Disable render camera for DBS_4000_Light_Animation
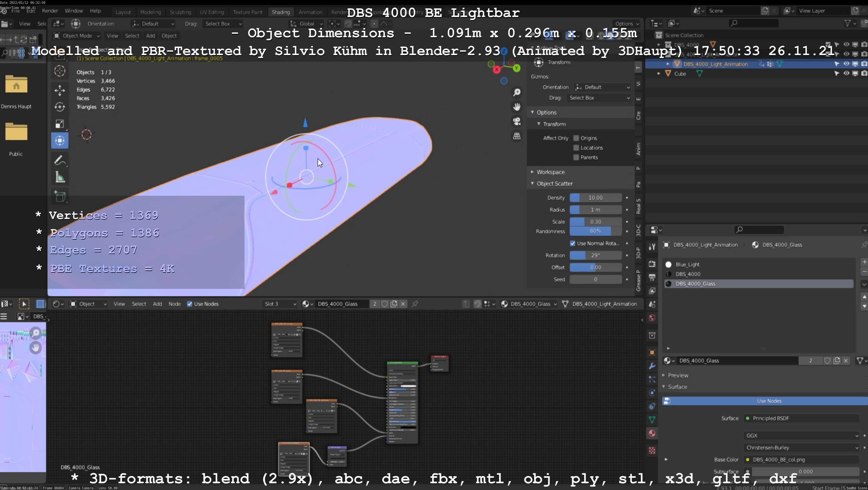Viewport: 868px width, 490px height. (x=864, y=64)
